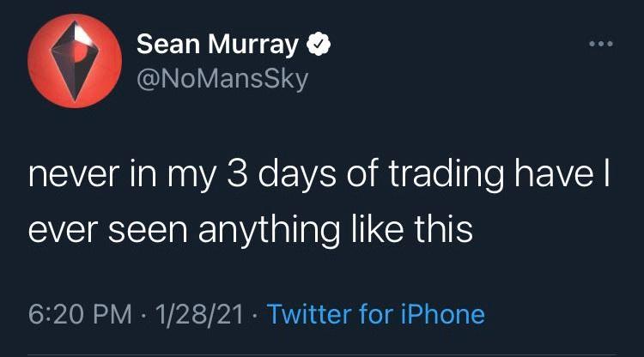Open the three-dot more options menu
644x357 pixels.
(x=600, y=44)
